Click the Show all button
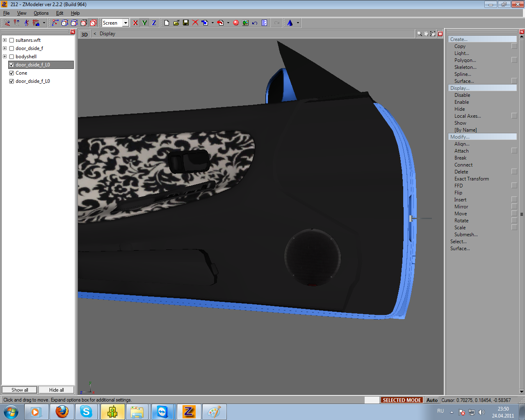 [x=20, y=390]
